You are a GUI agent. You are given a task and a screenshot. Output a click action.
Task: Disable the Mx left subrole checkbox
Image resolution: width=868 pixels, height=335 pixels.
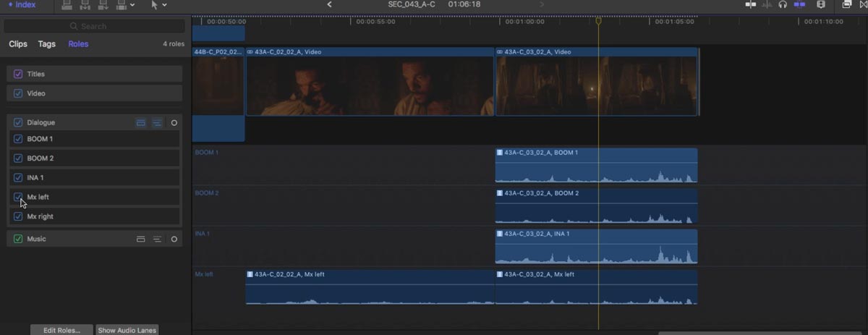[x=18, y=197]
